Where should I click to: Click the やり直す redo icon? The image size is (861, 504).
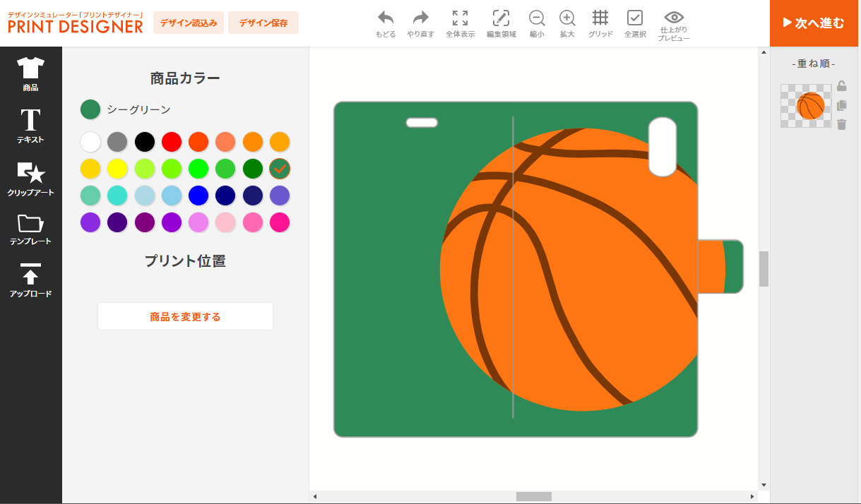[420, 24]
